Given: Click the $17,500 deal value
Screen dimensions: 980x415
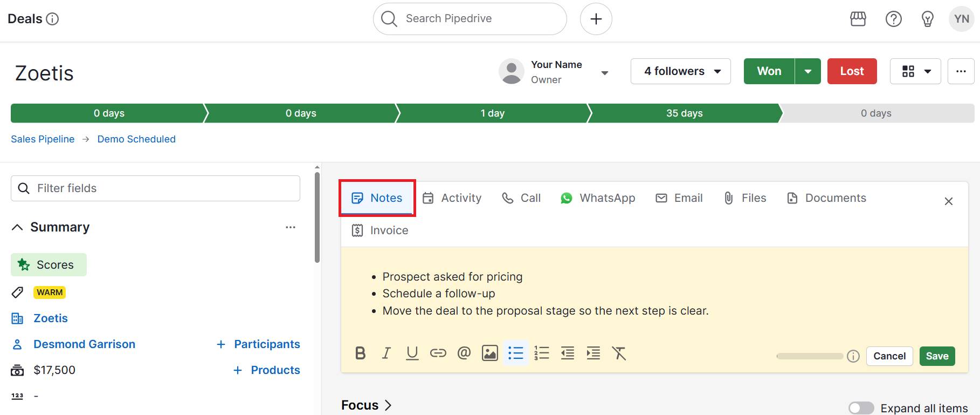Looking at the screenshot, I should [54, 370].
